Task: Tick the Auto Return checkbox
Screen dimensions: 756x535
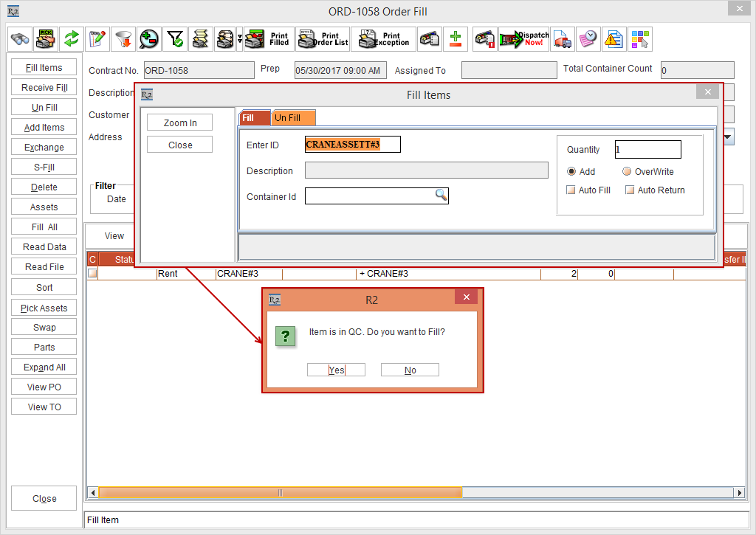Action: pyautogui.click(x=630, y=190)
